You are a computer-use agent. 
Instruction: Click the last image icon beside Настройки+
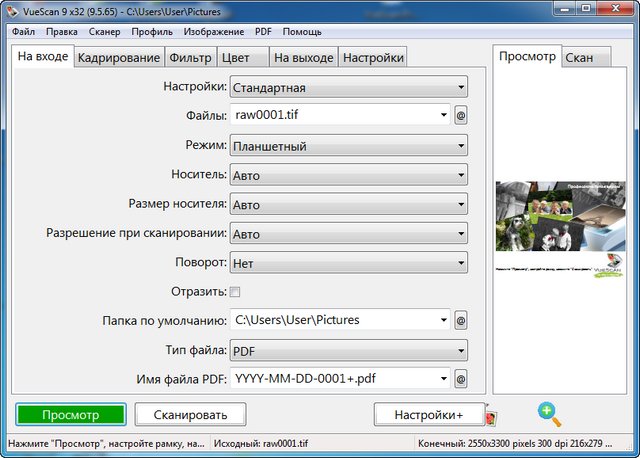point(490,415)
